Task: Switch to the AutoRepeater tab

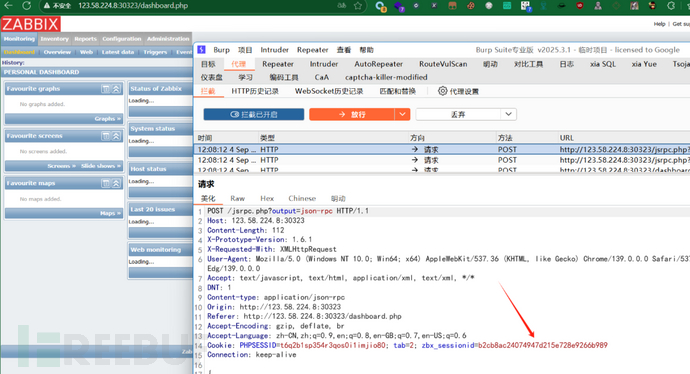Action: [378, 64]
